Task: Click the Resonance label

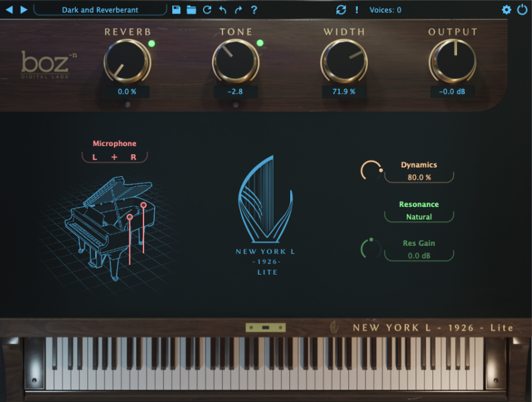Action: 419,204
